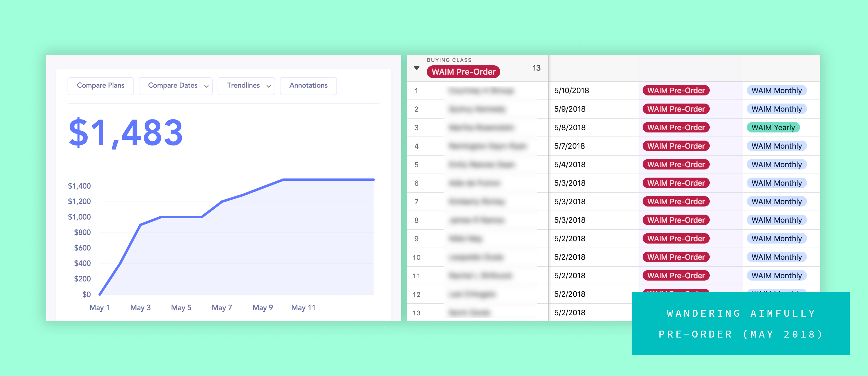Image resolution: width=868 pixels, height=376 pixels.
Task: Click the Compare Plans button
Action: point(100,86)
